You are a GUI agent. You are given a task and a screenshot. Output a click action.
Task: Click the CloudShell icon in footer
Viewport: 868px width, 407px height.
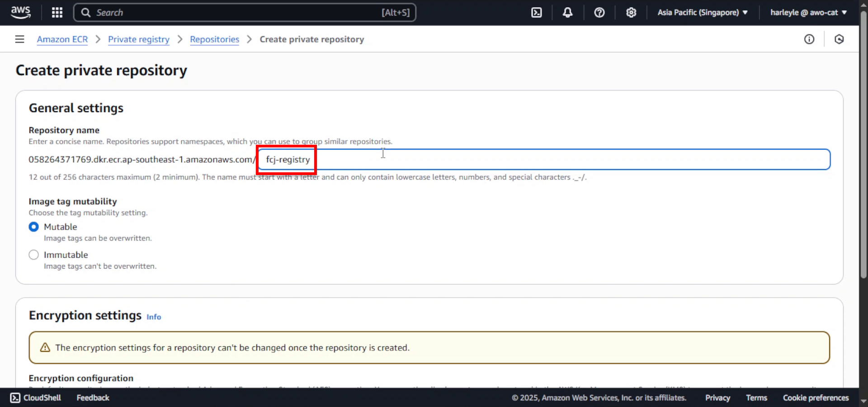[15, 398]
